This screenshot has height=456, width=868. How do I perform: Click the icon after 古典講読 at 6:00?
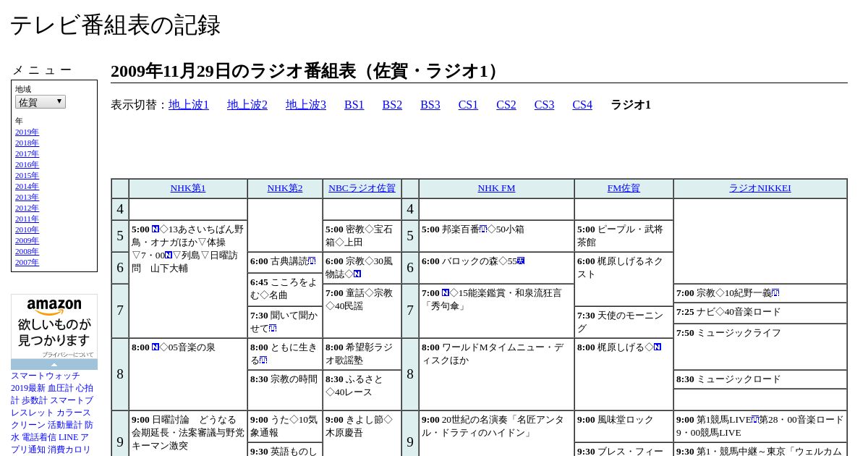[x=312, y=261]
